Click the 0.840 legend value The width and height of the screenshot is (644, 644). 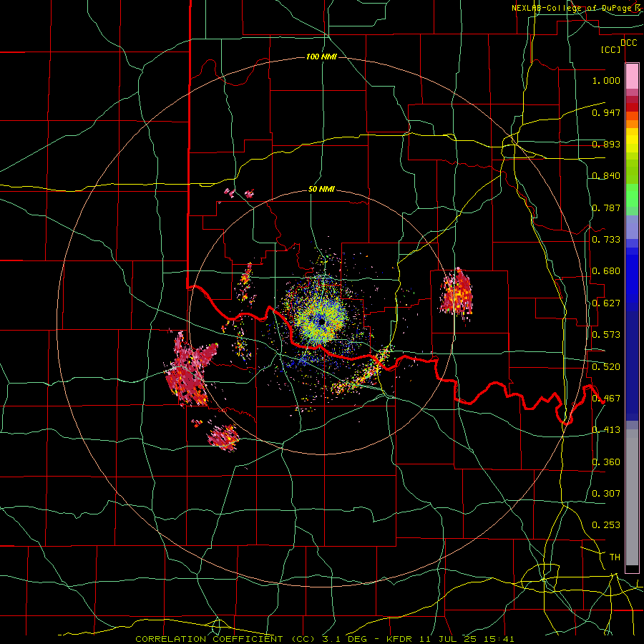[606, 176]
